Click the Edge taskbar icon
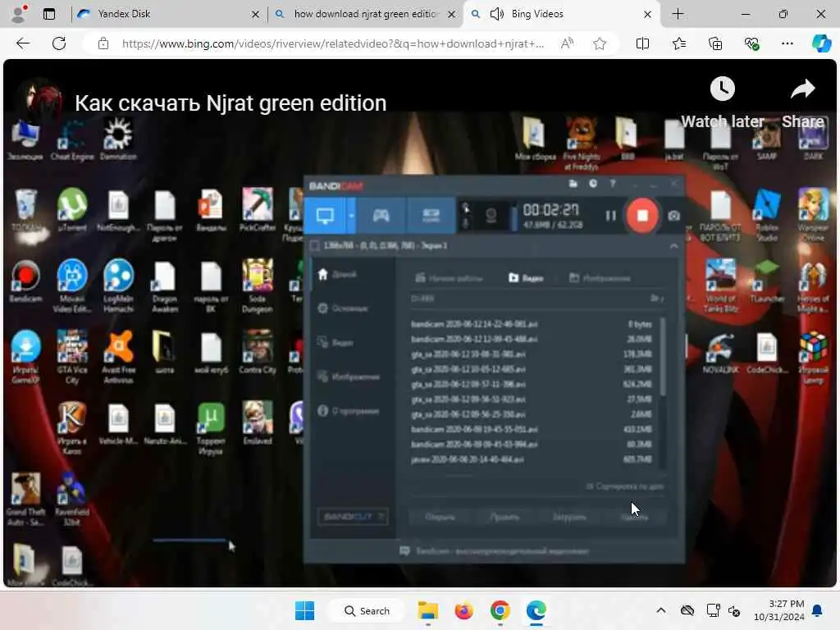 [x=536, y=610]
